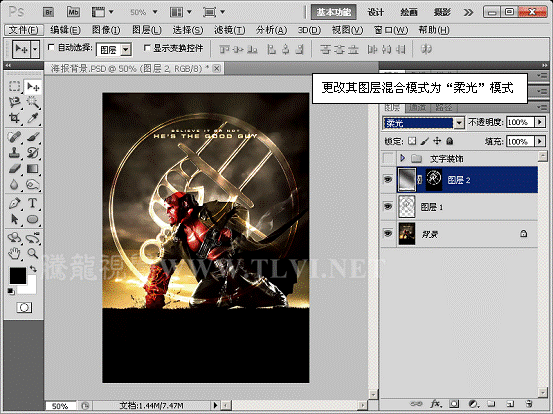Launch Mini Bridge from the Mb icon
Viewport: 553px width, 414px height.
[73, 12]
